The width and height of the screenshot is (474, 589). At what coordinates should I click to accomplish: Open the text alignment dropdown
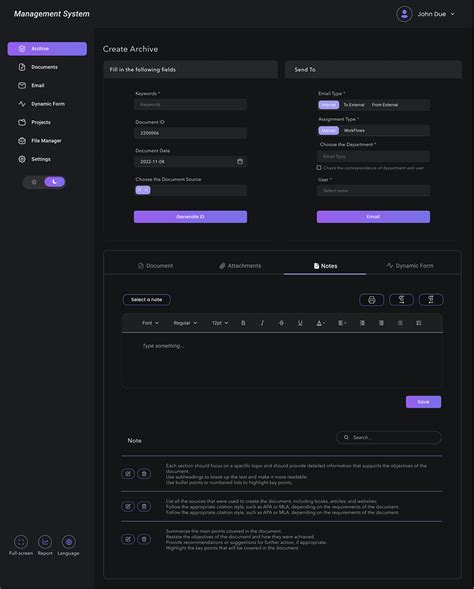coord(342,323)
